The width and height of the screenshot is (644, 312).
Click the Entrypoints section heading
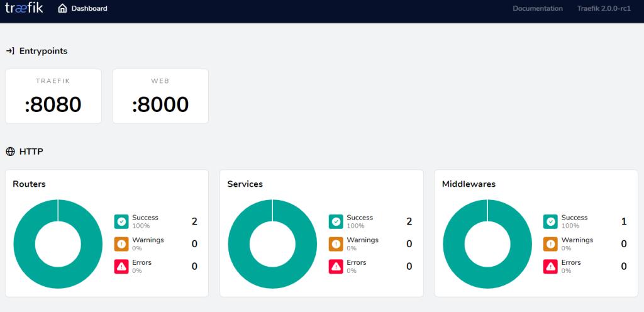pyautogui.click(x=43, y=51)
